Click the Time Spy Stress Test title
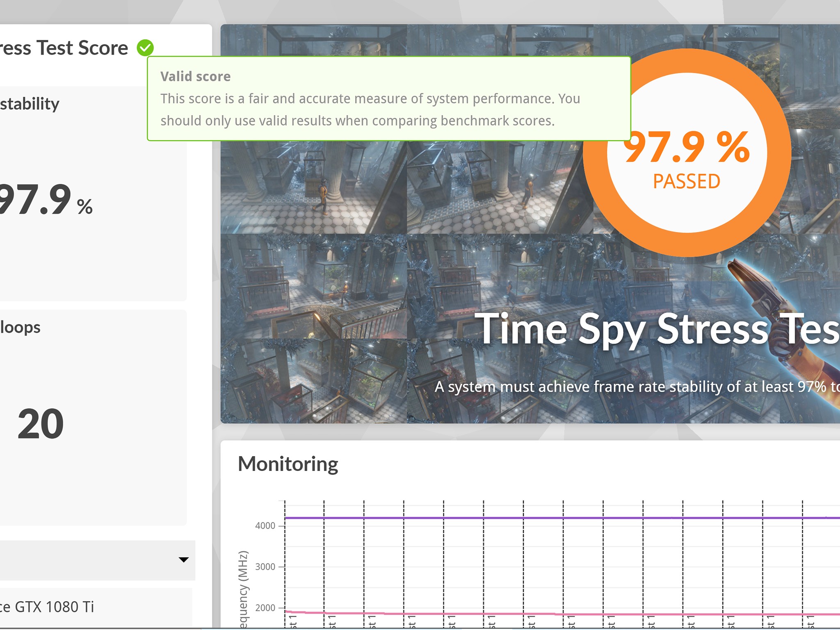This screenshot has width=840, height=630. [656, 329]
